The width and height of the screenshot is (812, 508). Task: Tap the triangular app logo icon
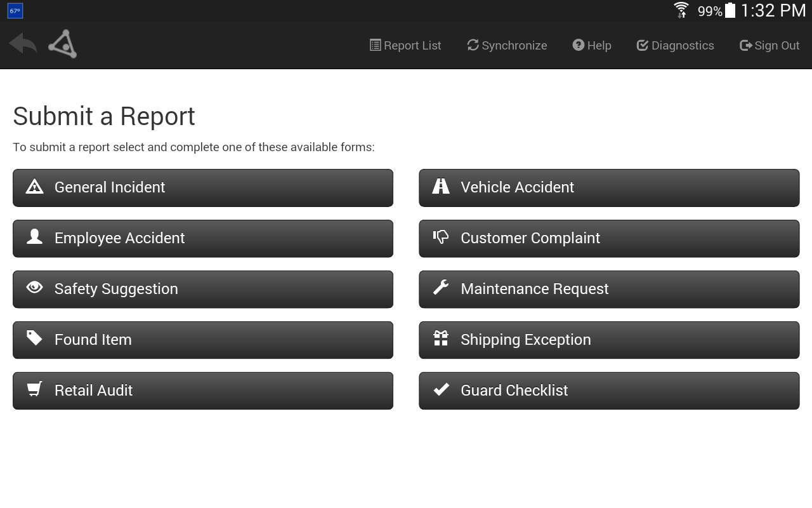(x=63, y=44)
